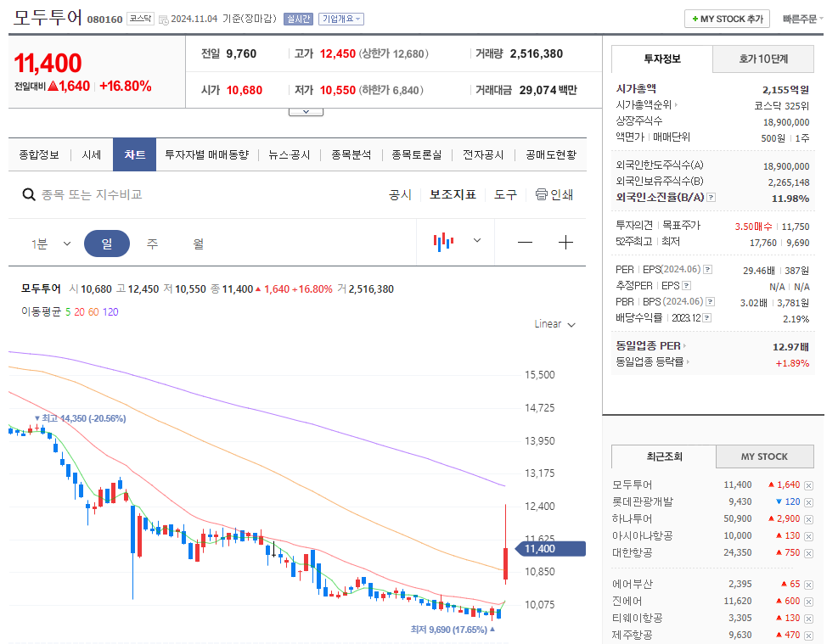Switch to the 종합정보 tab

[x=39, y=155]
